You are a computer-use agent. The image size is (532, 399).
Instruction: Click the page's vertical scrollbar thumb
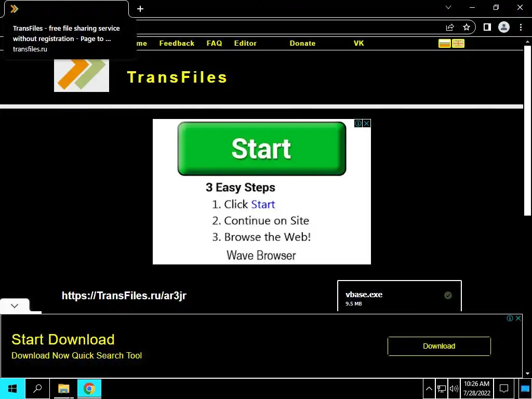[527, 130]
